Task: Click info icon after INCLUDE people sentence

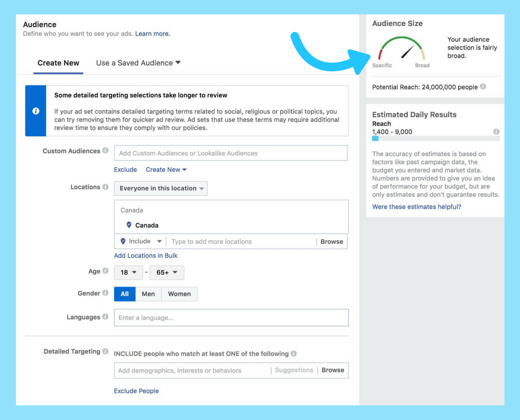Action: (x=294, y=354)
